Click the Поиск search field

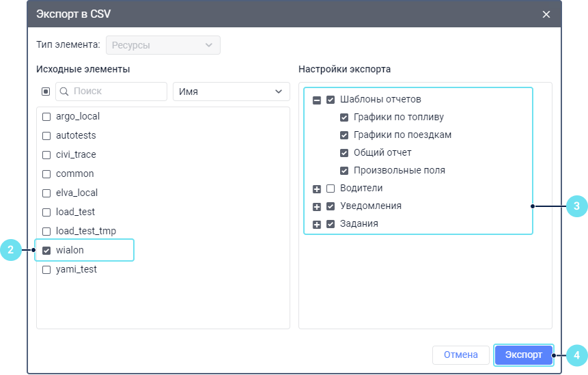pos(116,92)
